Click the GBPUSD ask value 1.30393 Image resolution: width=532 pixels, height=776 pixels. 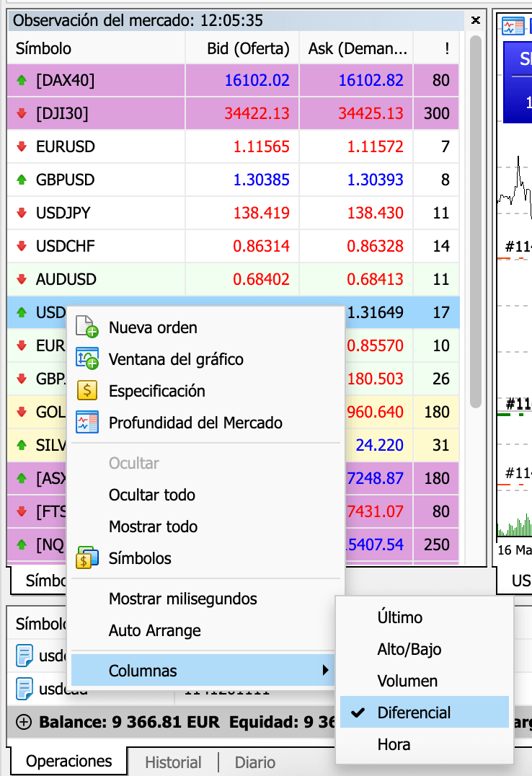(x=375, y=180)
